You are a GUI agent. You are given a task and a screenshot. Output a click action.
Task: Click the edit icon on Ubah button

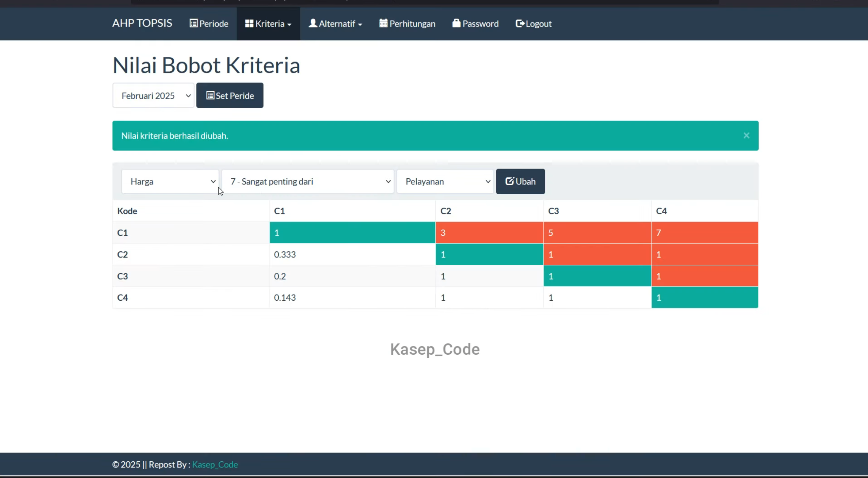(x=509, y=181)
